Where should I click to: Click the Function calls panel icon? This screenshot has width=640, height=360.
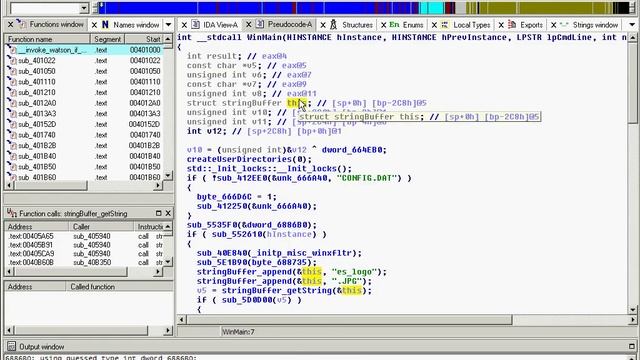coord(11,213)
